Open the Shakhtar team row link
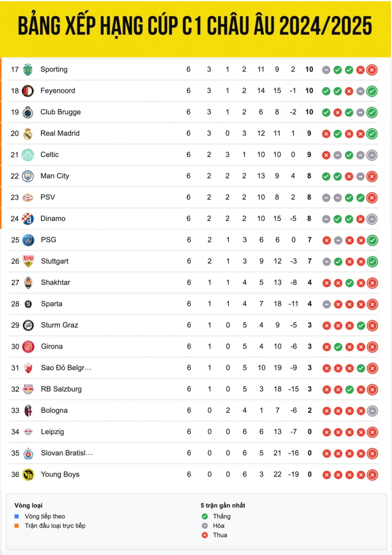392x555 pixels. pos(193,283)
